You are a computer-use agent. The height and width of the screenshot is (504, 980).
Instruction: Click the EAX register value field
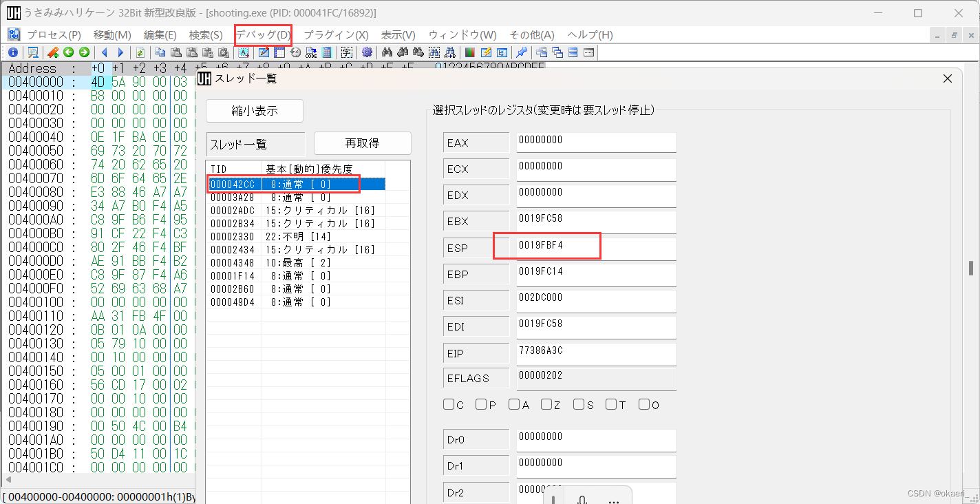point(596,143)
